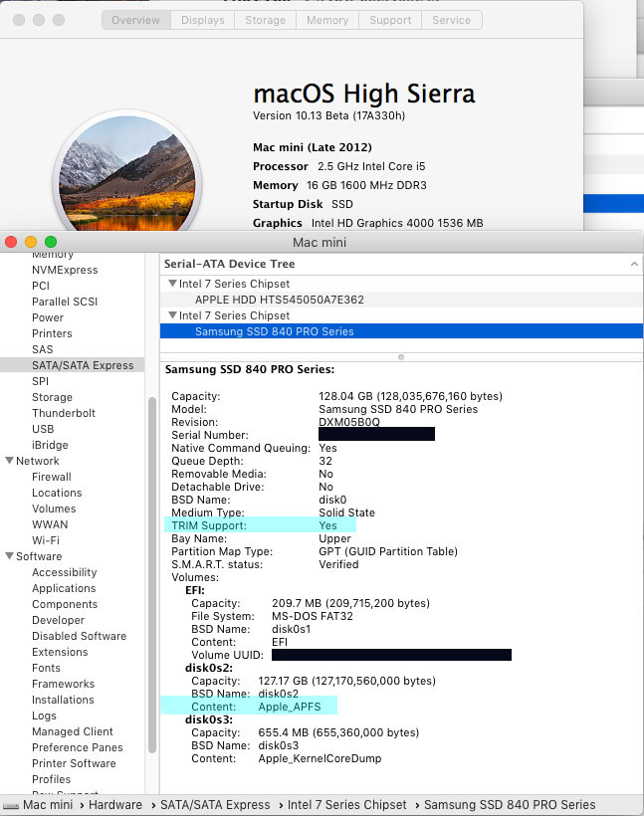Click Hardware in the bottom path bar
The image size is (644, 816).
pos(115,805)
